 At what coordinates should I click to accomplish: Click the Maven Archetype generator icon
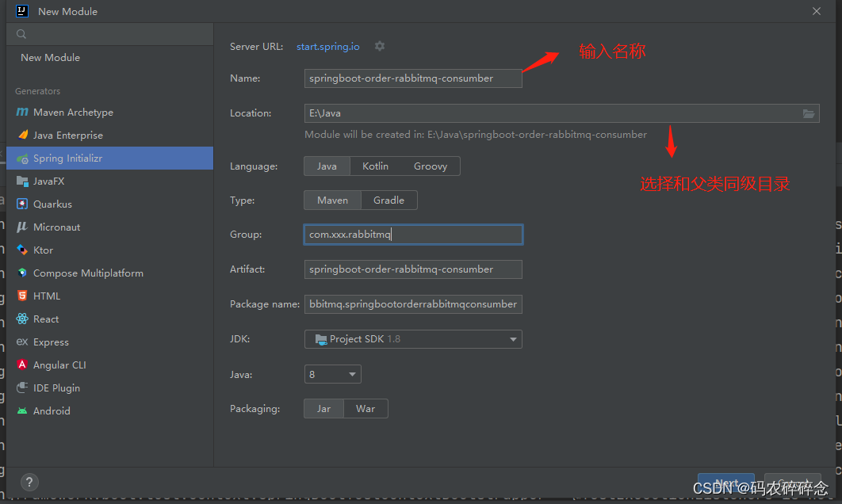click(x=22, y=112)
